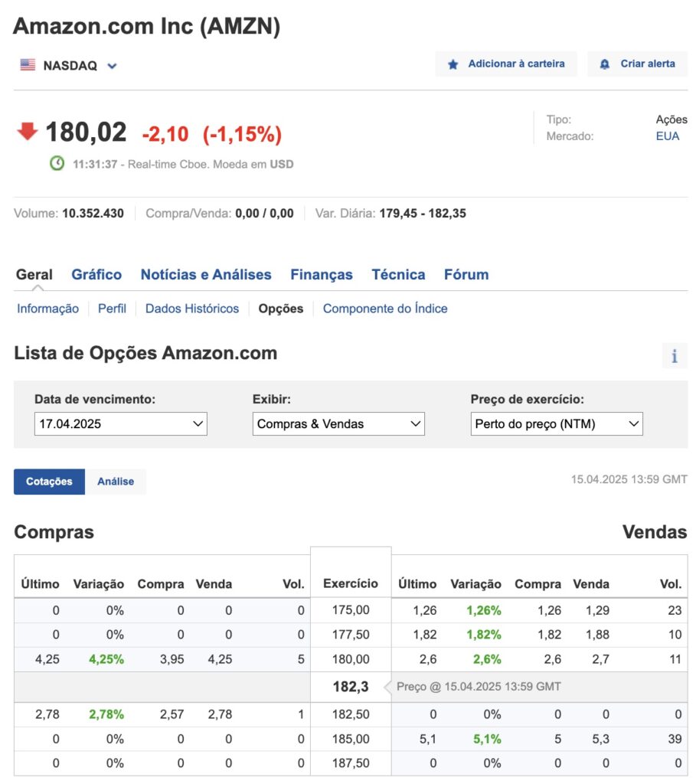Screen dimensions: 696x784
Task: Open the Perfil sub-tab
Action: coord(112,309)
